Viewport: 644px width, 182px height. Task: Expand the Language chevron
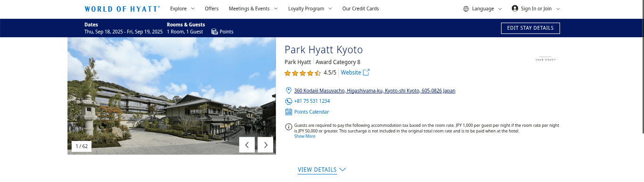500,8
